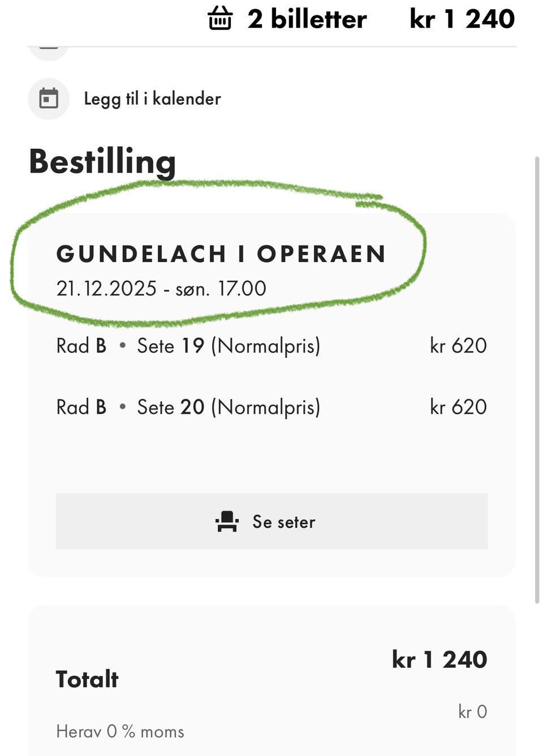Click the kr 620 price for Sete 19
The width and height of the screenshot is (543, 756).
click(459, 345)
